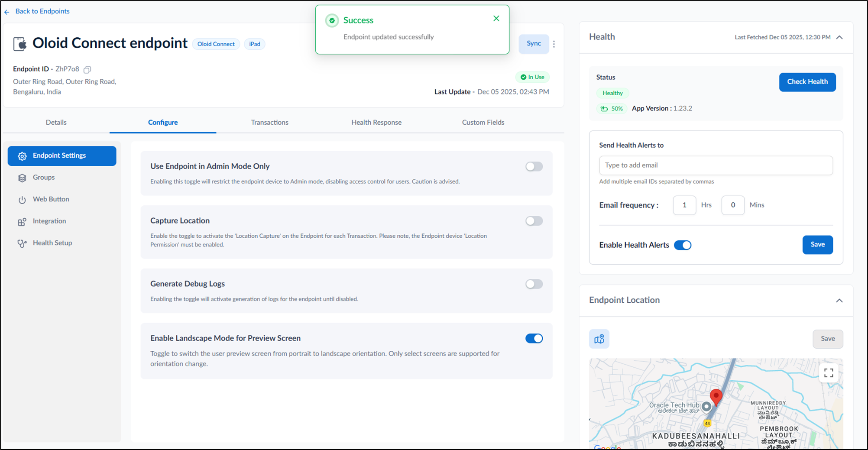Click the green success checkmark icon
868x450 pixels.
pos(332,20)
